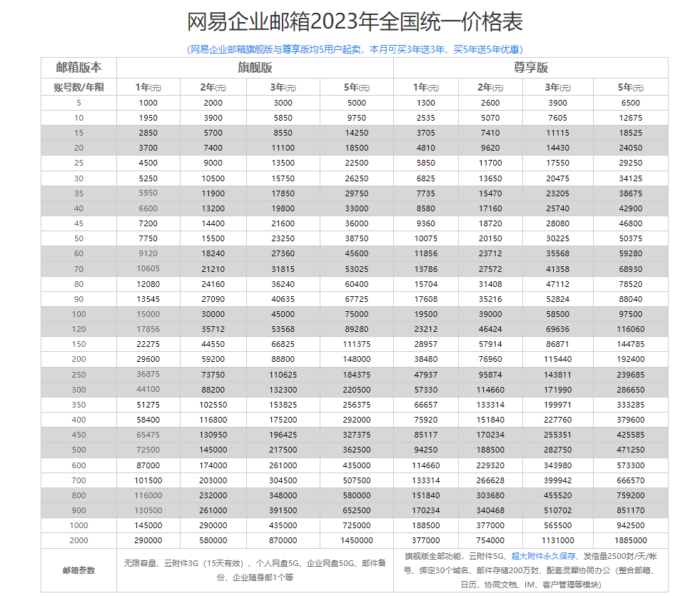Viewport: 700px width, 596px height.
Task: Click the 22500 price in the 25 accounts row
Action: (356, 163)
